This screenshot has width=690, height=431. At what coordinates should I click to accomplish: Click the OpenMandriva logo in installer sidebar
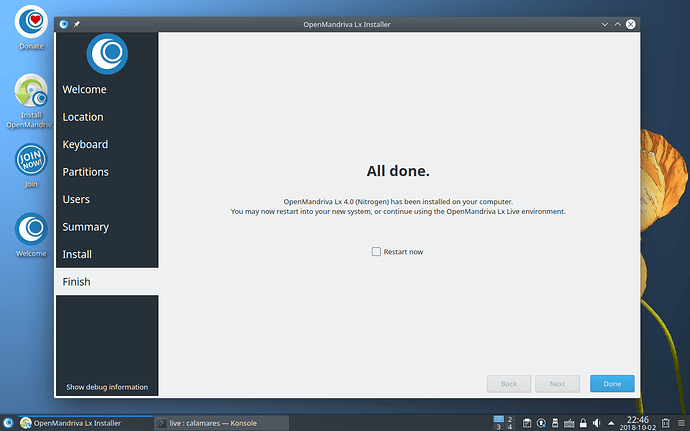[x=107, y=54]
